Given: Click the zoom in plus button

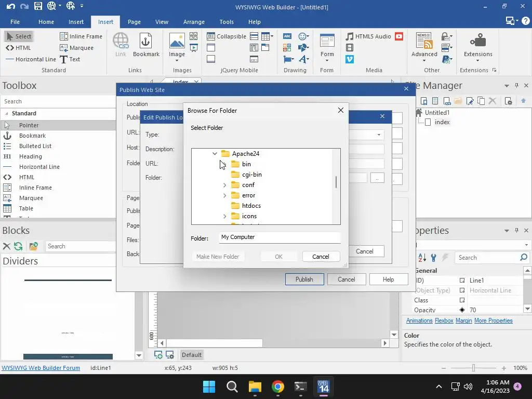Looking at the screenshot, I should pos(503,368).
